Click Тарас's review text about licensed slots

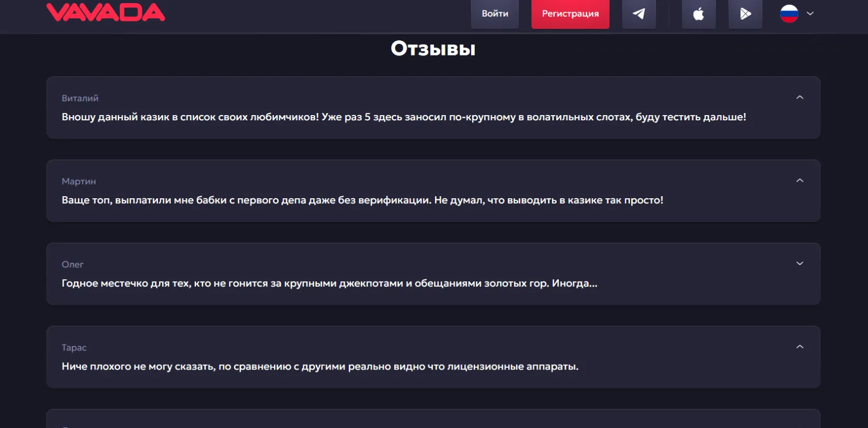point(319,367)
